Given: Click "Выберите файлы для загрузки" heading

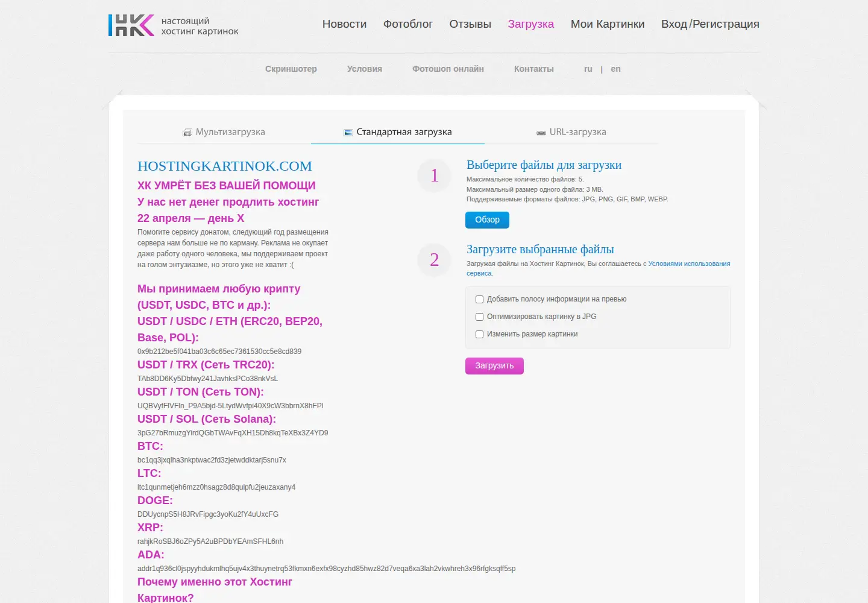Looking at the screenshot, I should click(544, 165).
